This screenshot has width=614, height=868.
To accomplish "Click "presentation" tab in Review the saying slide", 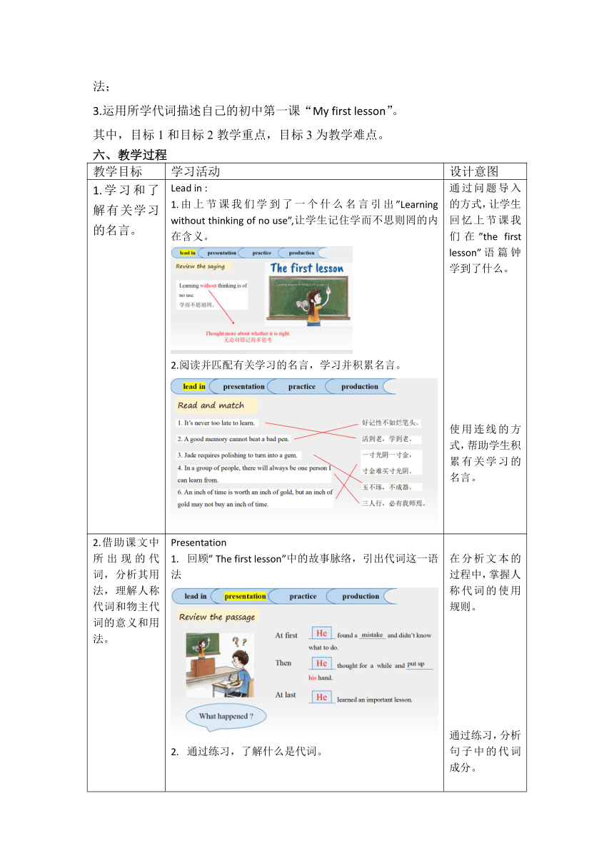I will 221,253.
